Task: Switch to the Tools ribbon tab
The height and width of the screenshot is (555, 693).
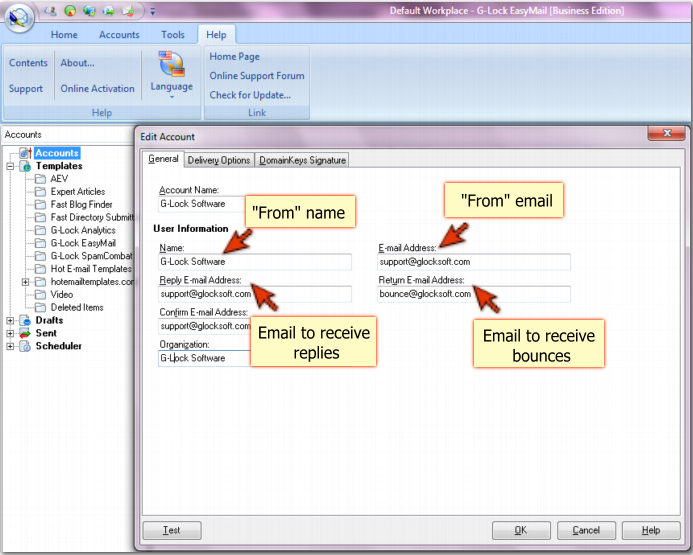Action: point(173,34)
